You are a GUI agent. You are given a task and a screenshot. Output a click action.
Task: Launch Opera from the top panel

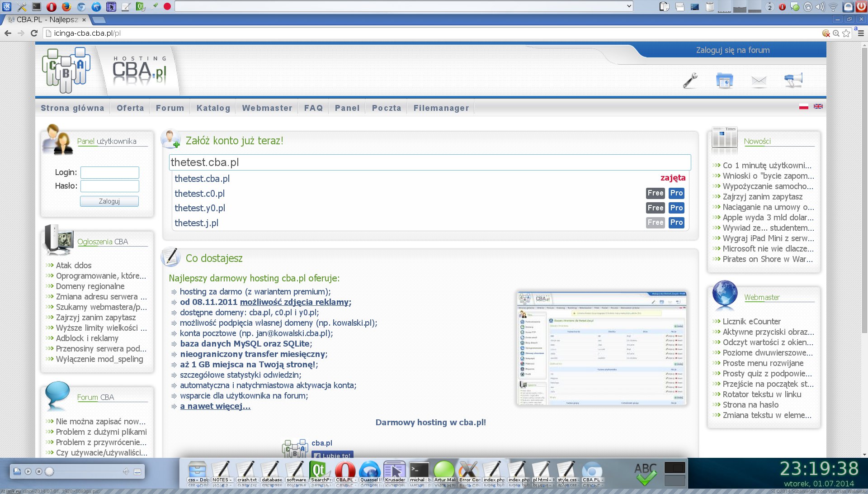pos(52,6)
